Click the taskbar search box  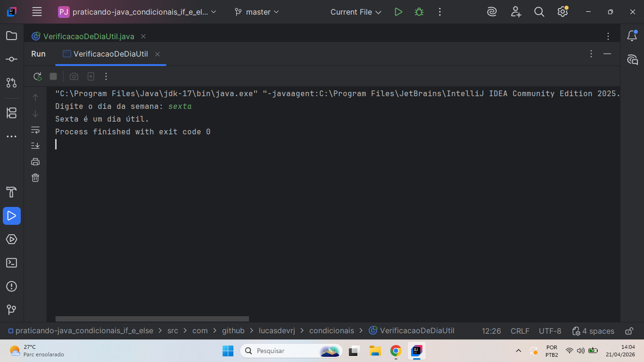[291, 351]
